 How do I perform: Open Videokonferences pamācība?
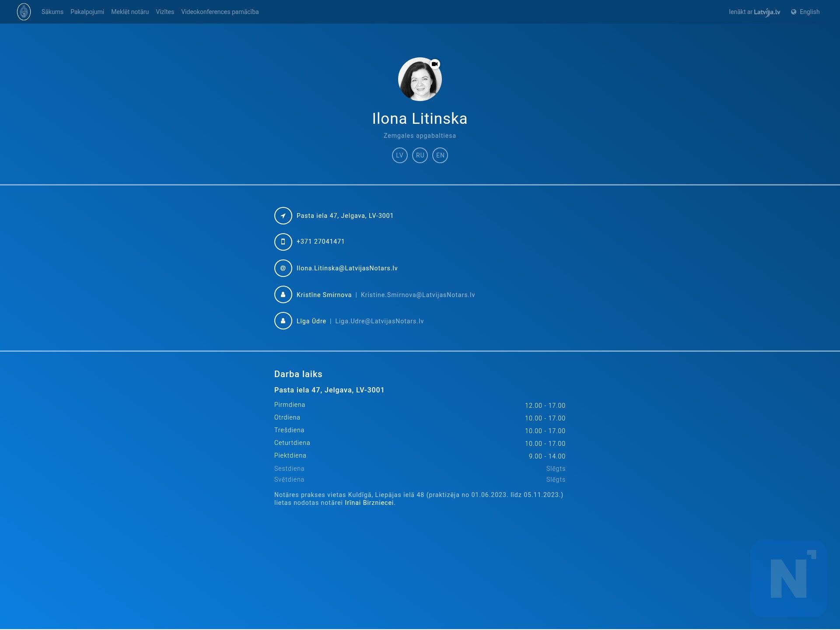pos(220,12)
